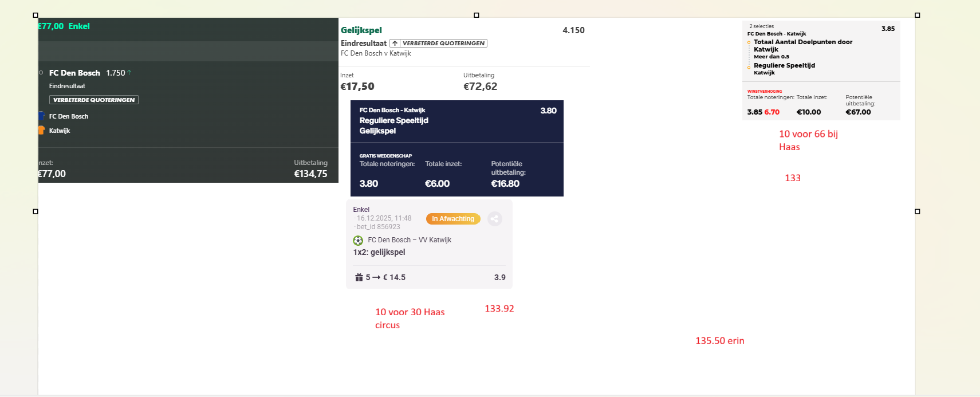
Task: Click the orange dot beside Totaal Aantal Doelpunten
Action: click(x=749, y=42)
